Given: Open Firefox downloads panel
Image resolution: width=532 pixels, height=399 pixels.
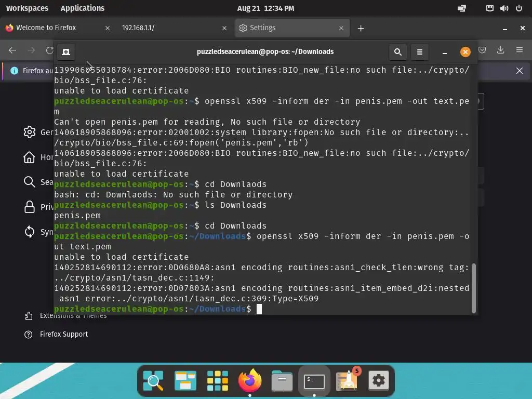Looking at the screenshot, I should tap(500, 50).
